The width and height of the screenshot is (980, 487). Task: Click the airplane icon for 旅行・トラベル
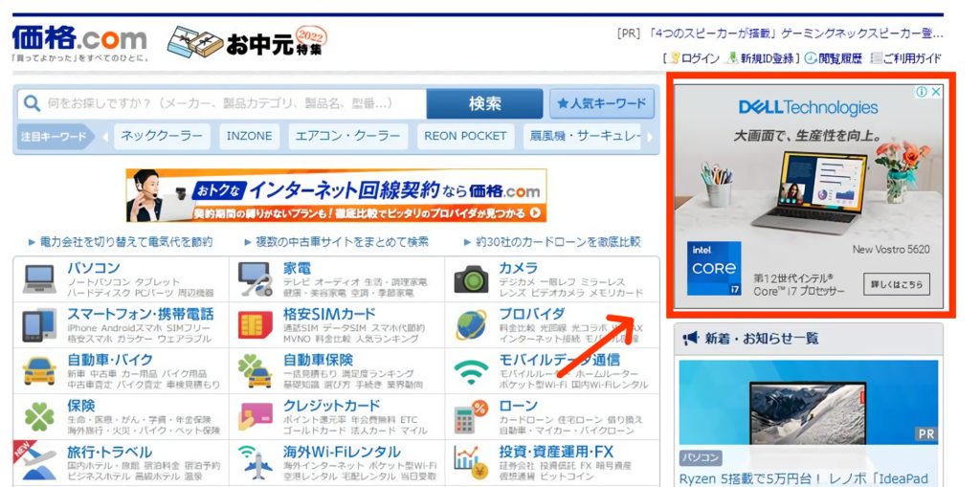39,463
